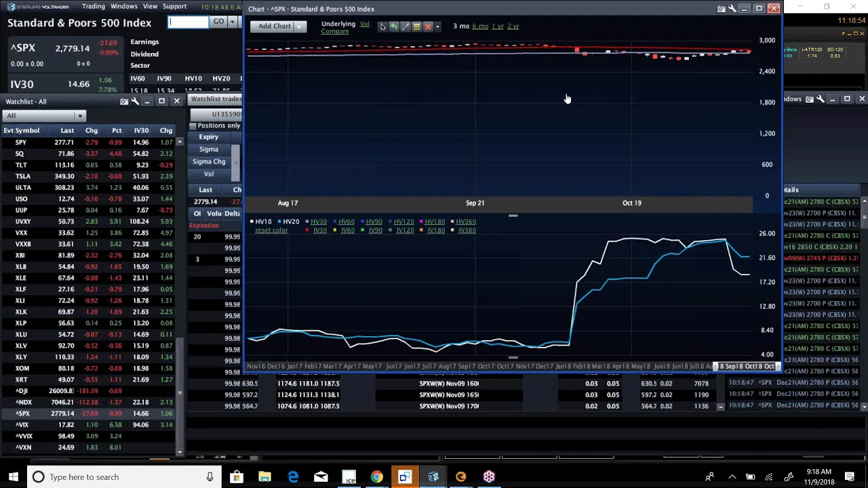Viewport: 868px width, 488px height.
Task: Open the Earnings link for SPX
Action: [x=144, y=42]
